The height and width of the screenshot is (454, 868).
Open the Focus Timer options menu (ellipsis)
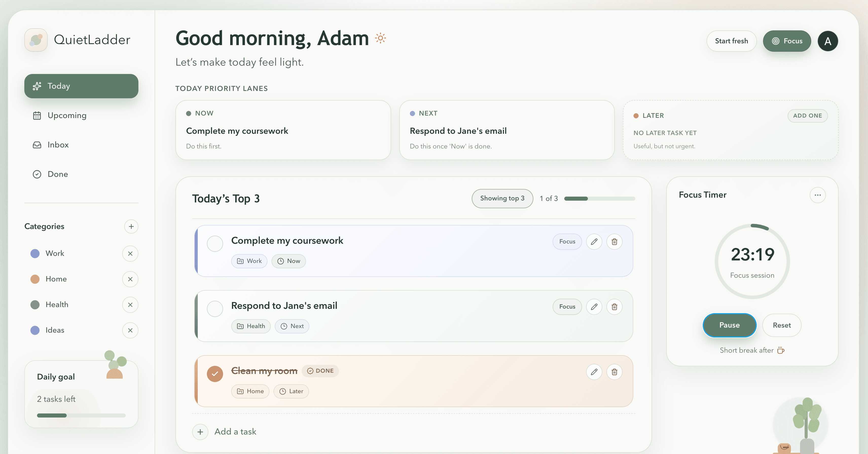tap(818, 195)
